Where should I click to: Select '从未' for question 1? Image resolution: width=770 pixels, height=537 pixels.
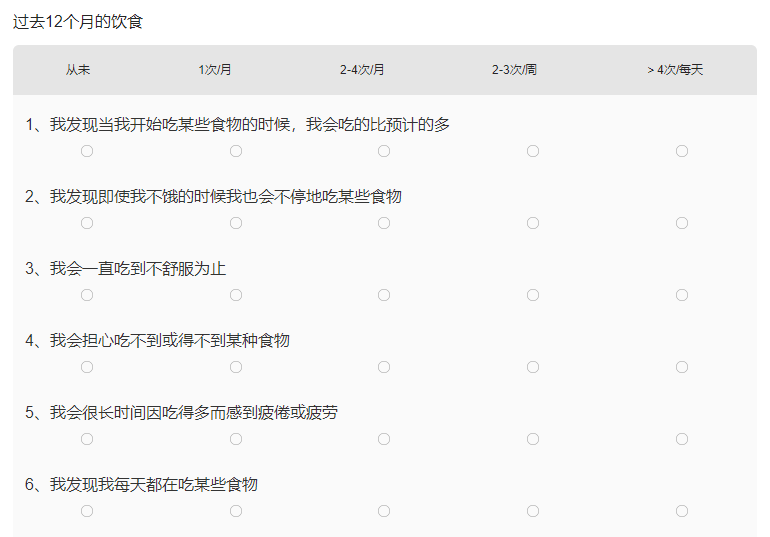pos(87,151)
